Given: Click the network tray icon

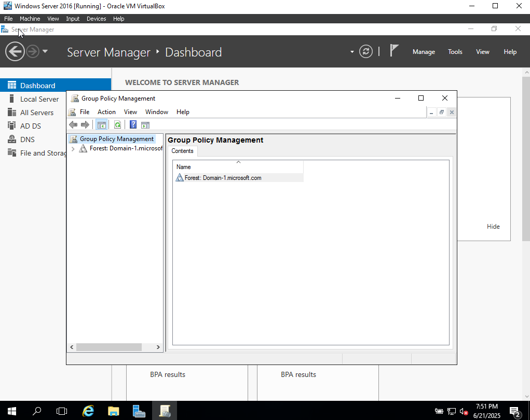Looking at the screenshot, I should click(452, 411).
